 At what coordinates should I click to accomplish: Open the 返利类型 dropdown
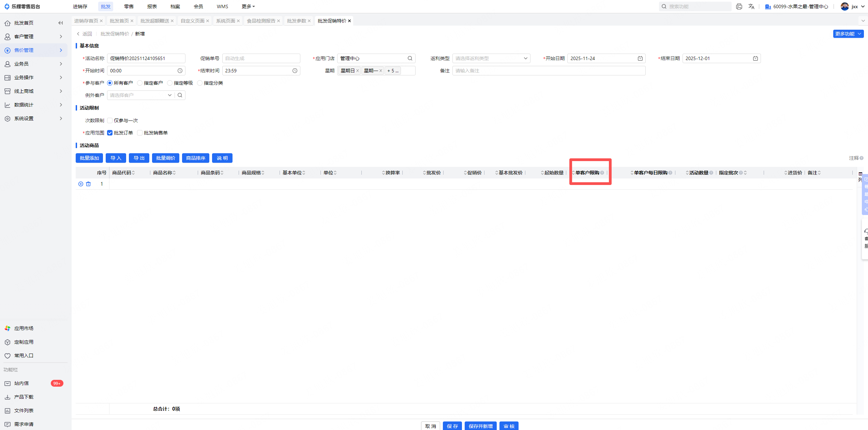[x=491, y=58]
